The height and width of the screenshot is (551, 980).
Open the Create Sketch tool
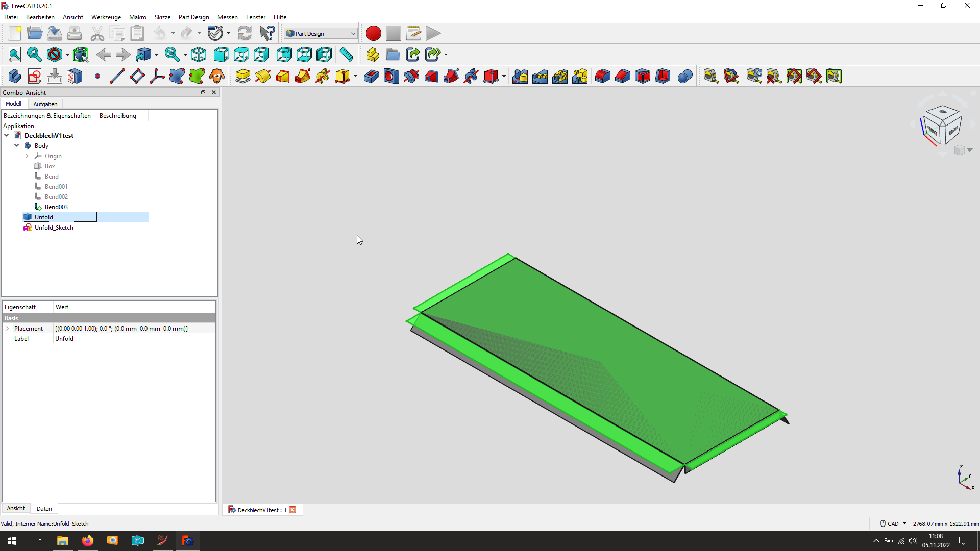[x=34, y=76]
